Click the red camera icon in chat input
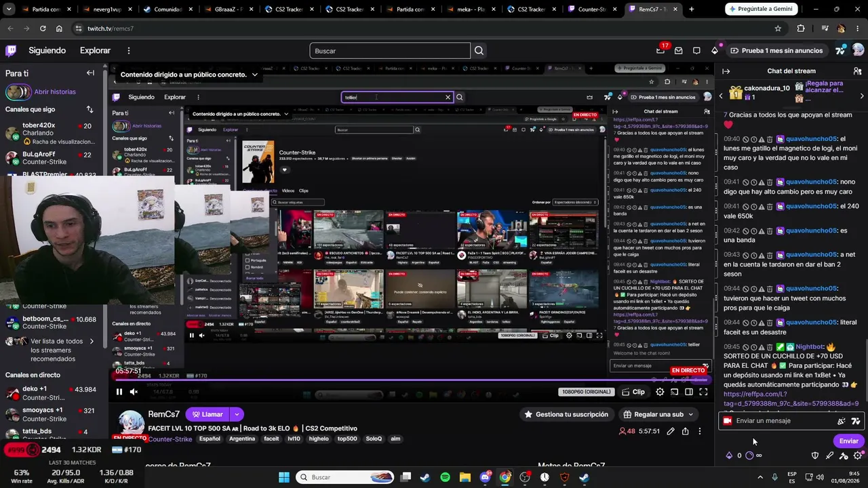The height and width of the screenshot is (488, 868). click(x=728, y=421)
